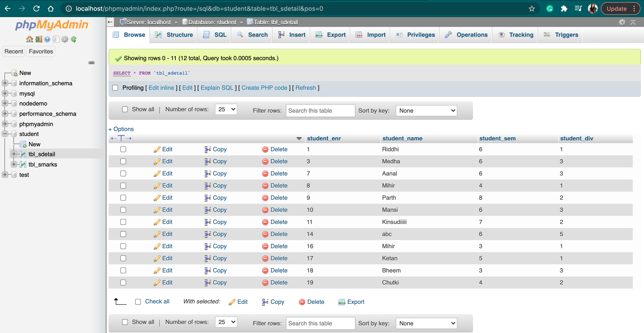Image resolution: width=644 pixels, height=333 pixels.
Task: Click the browser back arrow
Action: (x=7, y=9)
